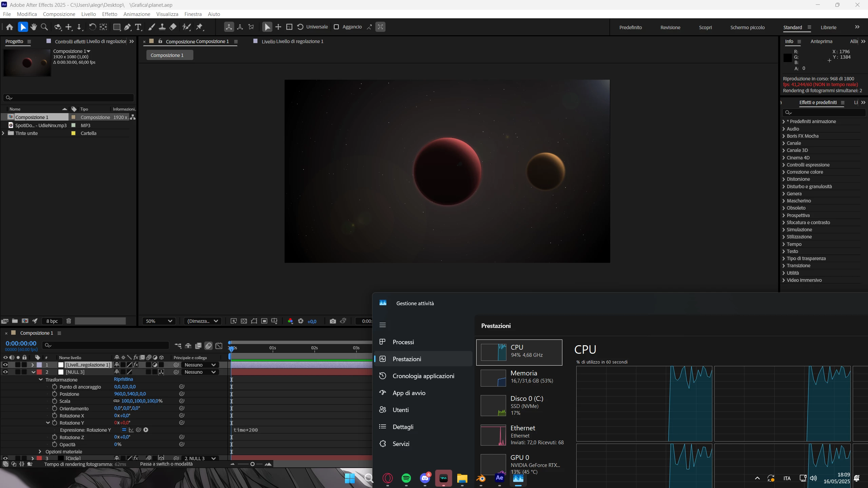This screenshot has height=488, width=868.
Task: Click the trash delete icon in Project panel
Action: [x=69, y=321]
